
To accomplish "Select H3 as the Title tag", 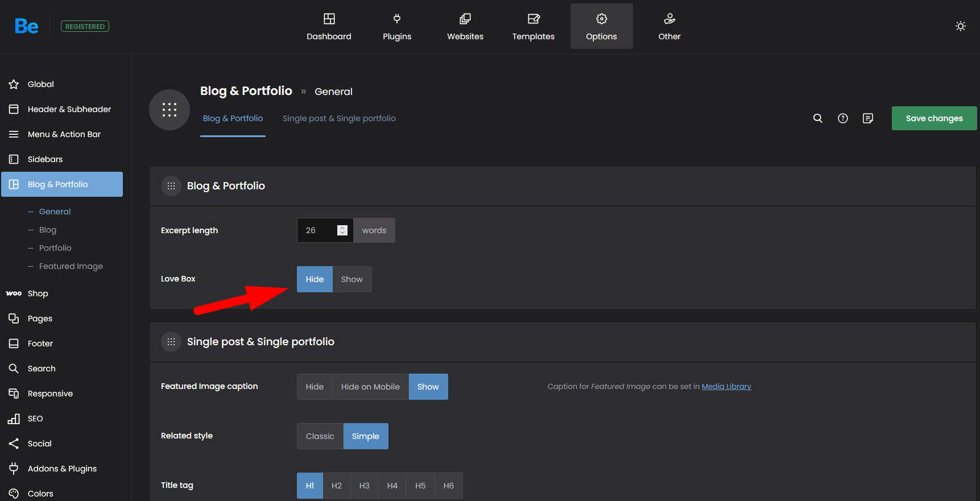I will (x=364, y=486).
